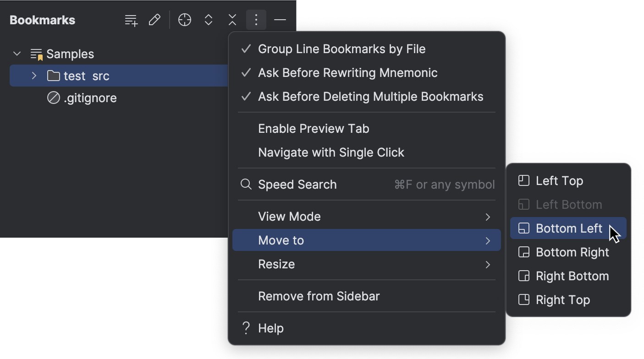The image size is (644, 359).
Task: Enable Navigate with Single Click
Action: tap(331, 152)
